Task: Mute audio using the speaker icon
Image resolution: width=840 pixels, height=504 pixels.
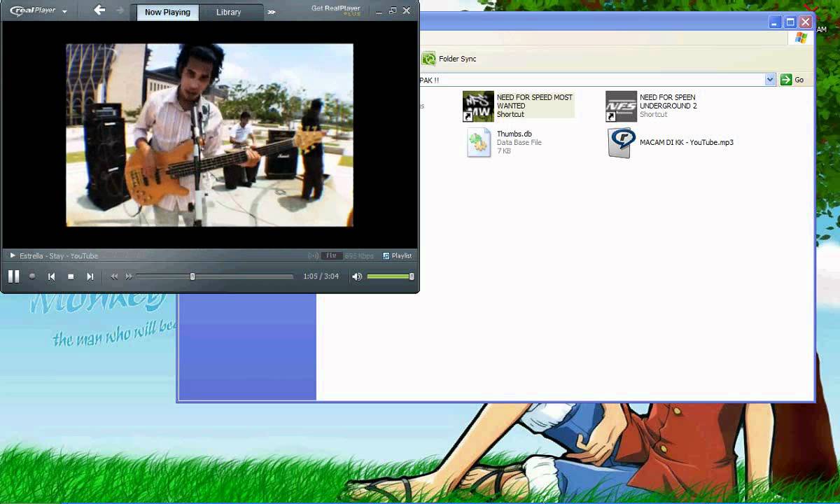Action: point(357,276)
